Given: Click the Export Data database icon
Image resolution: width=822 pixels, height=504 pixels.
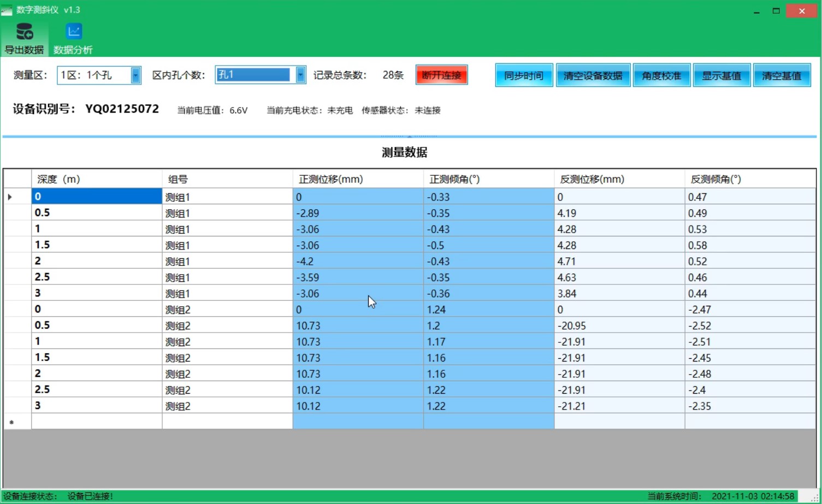Looking at the screenshot, I should click(x=24, y=32).
